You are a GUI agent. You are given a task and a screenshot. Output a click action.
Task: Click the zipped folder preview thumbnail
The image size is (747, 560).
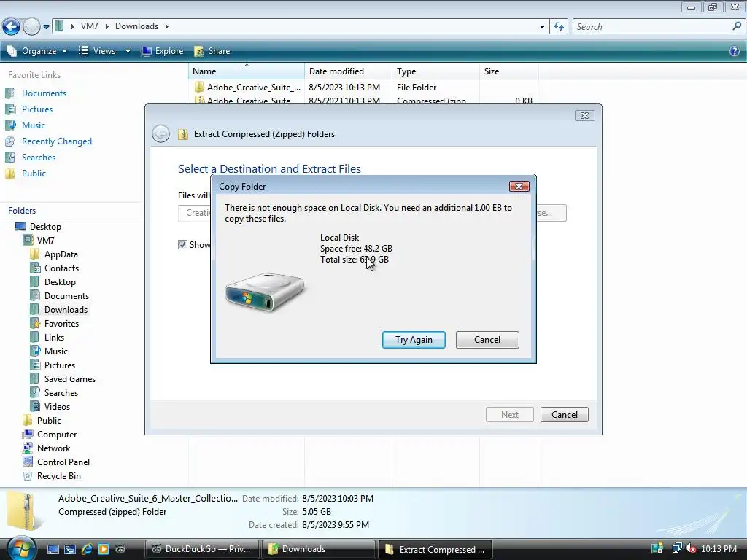(x=23, y=511)
